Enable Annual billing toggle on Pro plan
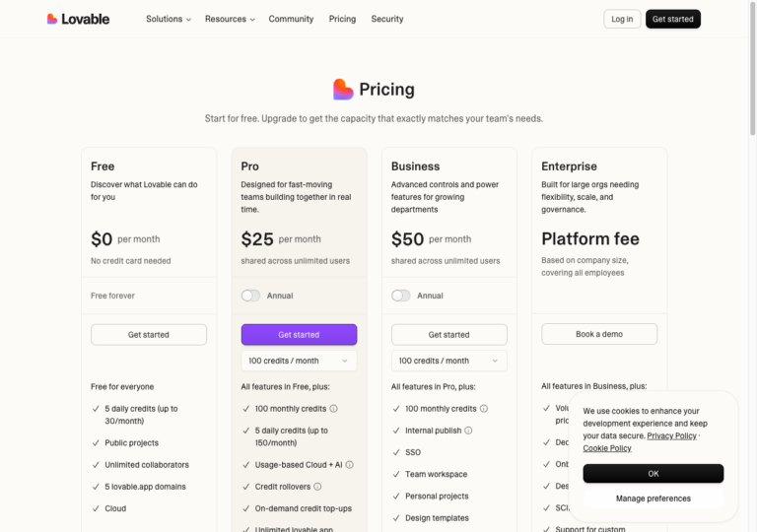This screenshot has height=532, width=757. 250,296
